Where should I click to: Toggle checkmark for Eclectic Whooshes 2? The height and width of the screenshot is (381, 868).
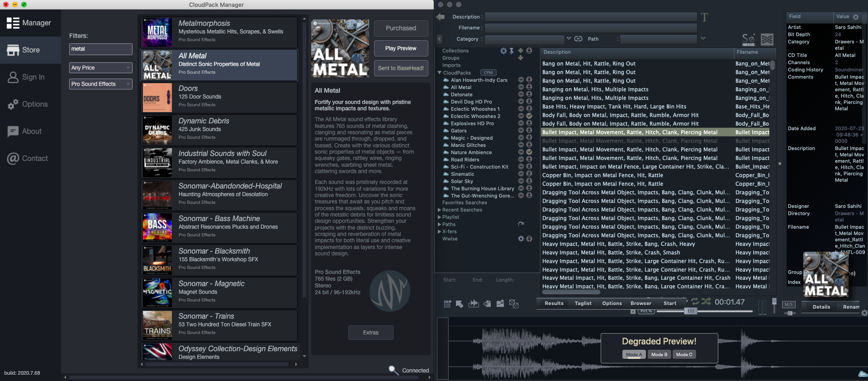tap(529, 116)
